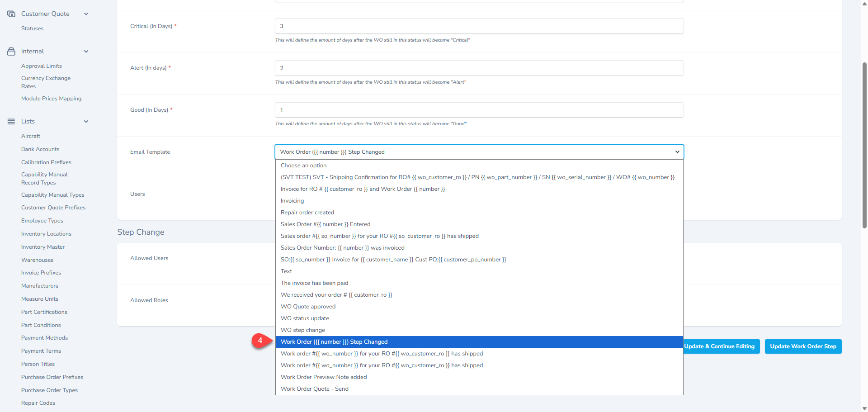Image resolution: width=868 pixels, height=412 pixels.
Task: Select 'The invoice has been paid' template
Action: coord(314,283)
